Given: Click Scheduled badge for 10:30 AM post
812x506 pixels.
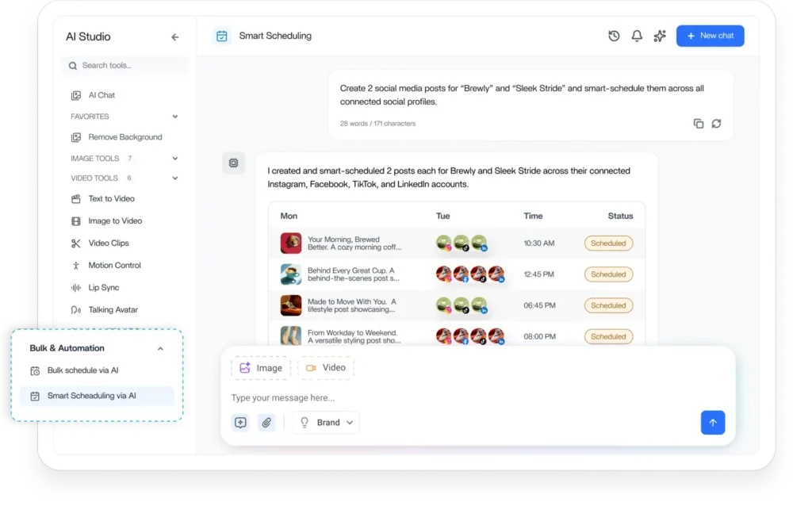Looking at the screenshot, I should click(608, 243).
